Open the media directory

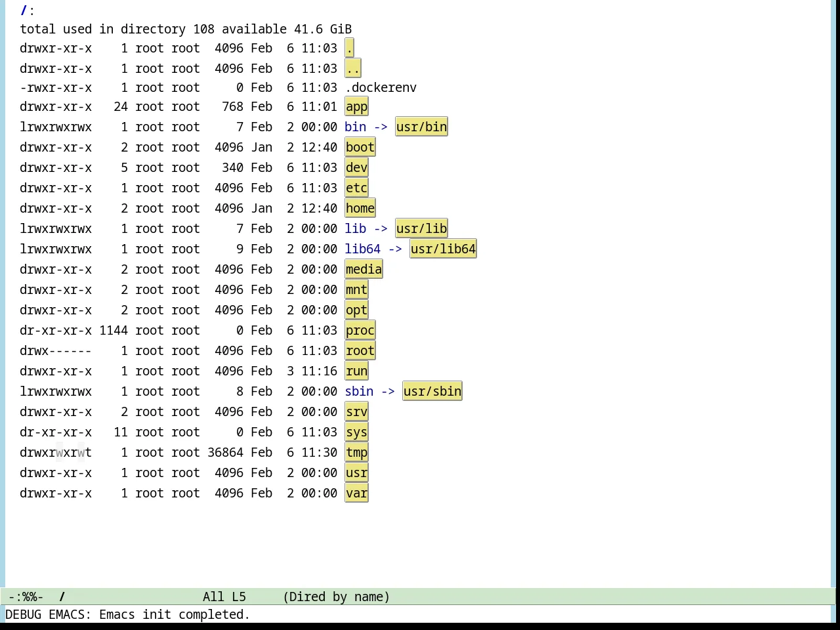point(364,270)
